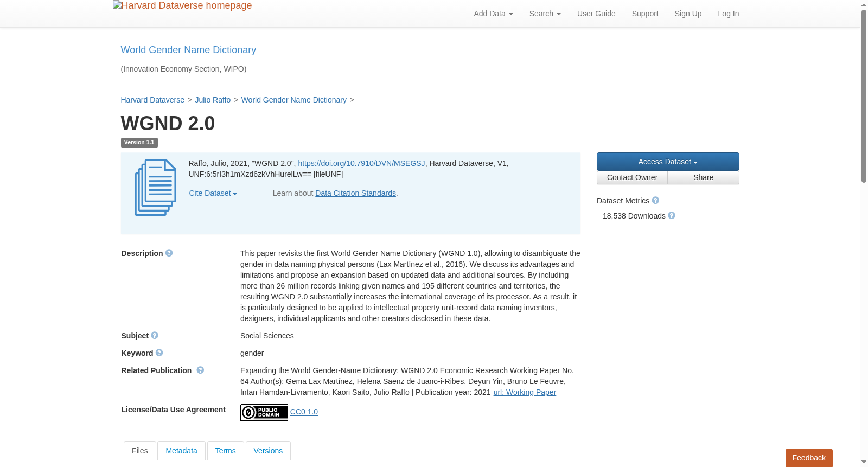
Task: Click the License/Data Use Agreement label
Action: 173,410
